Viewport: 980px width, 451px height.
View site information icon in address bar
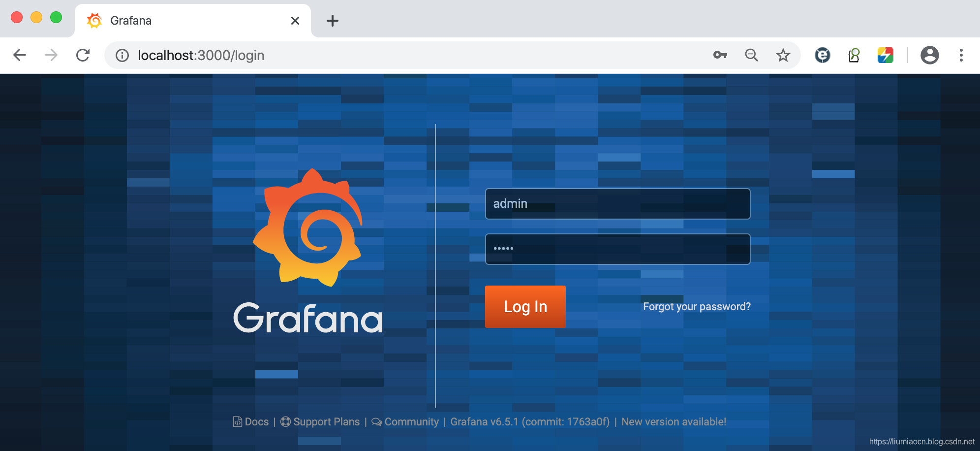click(122, 56)
